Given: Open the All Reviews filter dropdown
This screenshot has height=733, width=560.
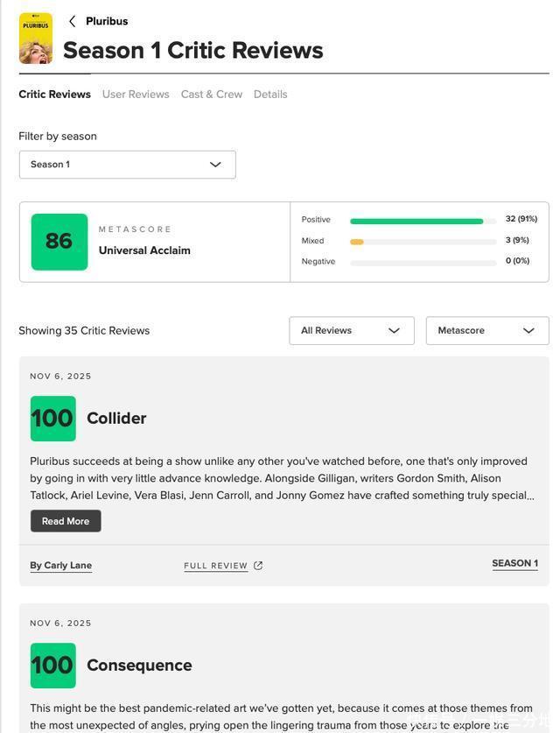Looking at the screenshot, I should pos(351,331).
